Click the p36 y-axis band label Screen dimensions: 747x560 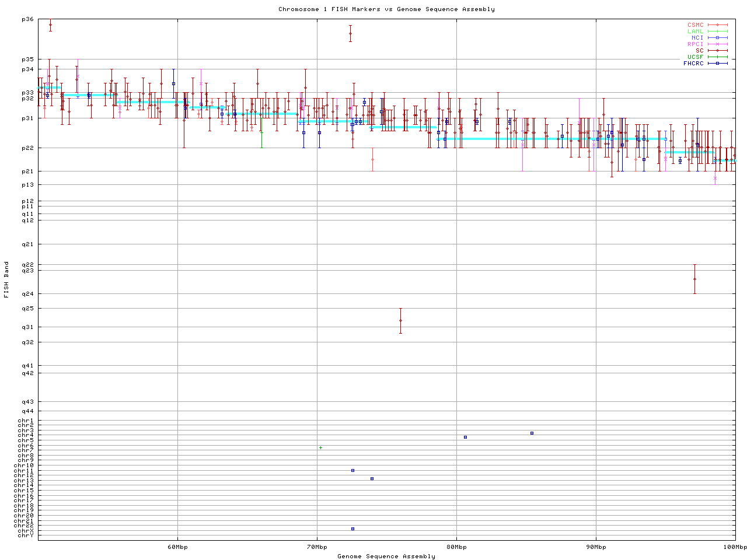(27, 19)
